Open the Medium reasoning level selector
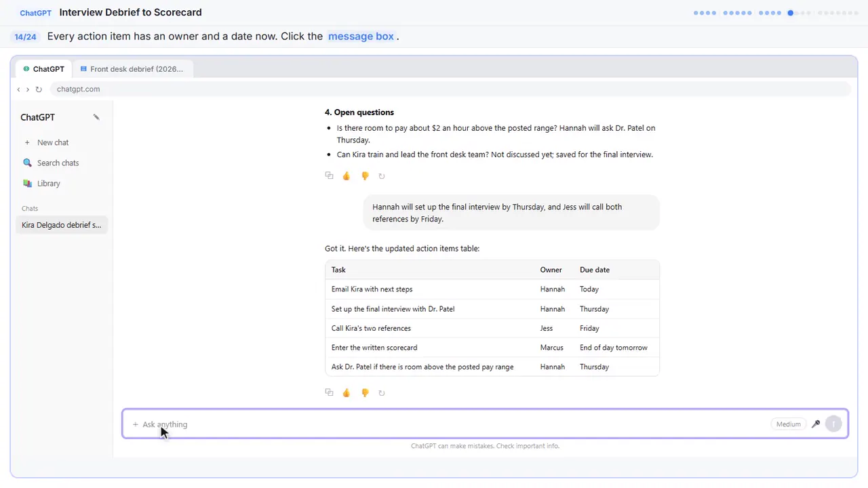 [x=788, y=424]
